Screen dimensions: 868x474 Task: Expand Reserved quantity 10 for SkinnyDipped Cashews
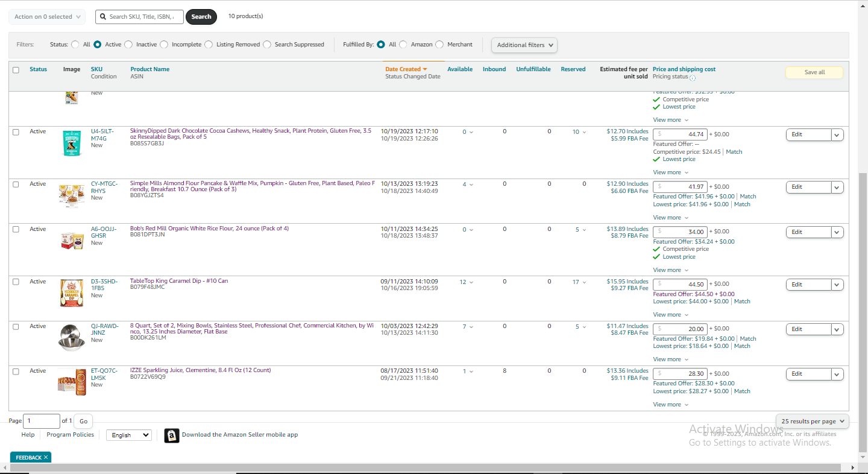pos(579,132)
